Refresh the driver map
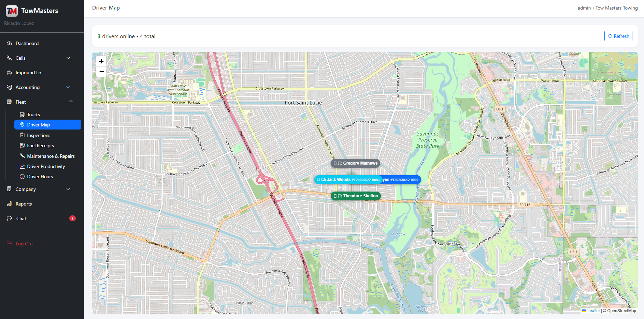 point(618,36)
